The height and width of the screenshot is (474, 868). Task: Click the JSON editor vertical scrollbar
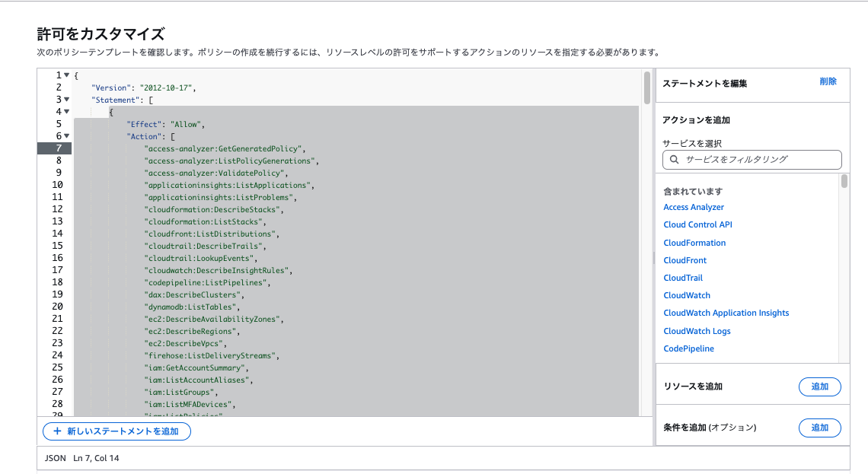click(646, 88)
